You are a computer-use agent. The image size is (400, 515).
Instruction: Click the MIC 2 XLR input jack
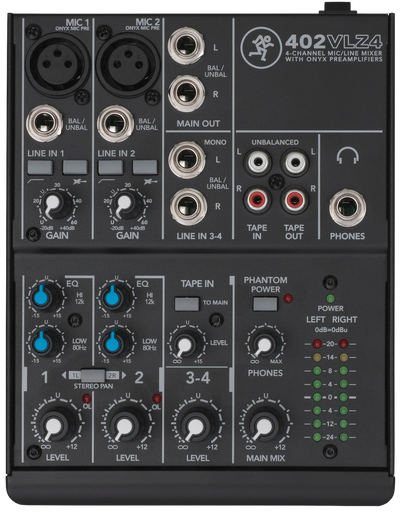pyautogui.click(x=128, y=64)
